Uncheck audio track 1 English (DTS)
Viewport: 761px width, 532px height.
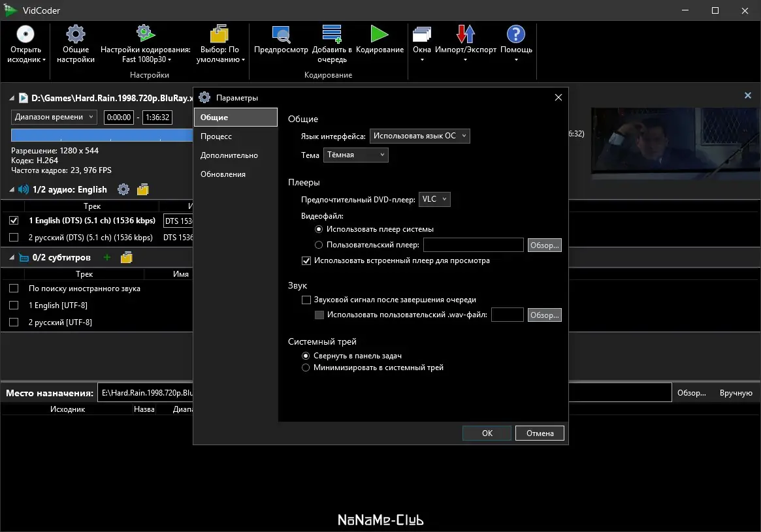(x=14, y=221)
